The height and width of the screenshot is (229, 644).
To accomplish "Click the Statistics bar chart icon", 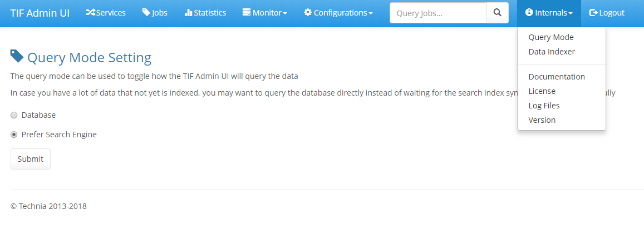I will click(188, 13).
